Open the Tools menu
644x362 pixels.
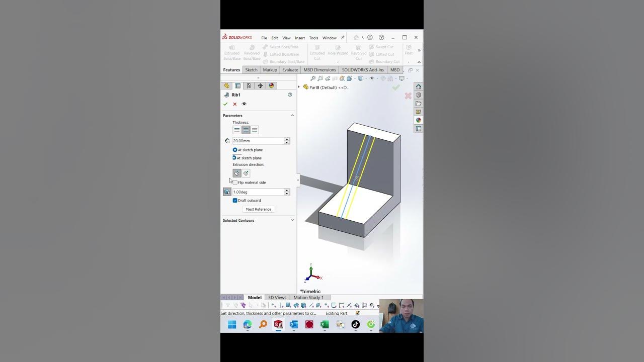pos(313,38)
